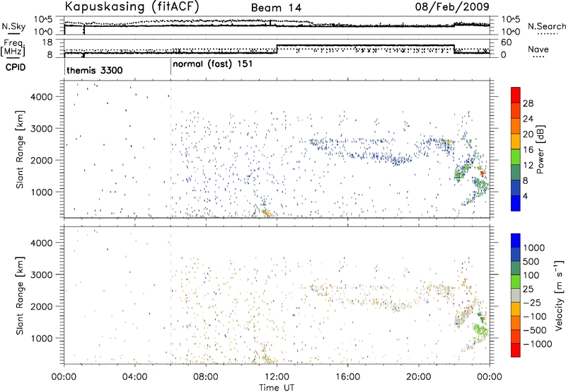Click the '-1000' tick on the Velocity scale
This screenshot has width=566, height=392.
[538, 344]
